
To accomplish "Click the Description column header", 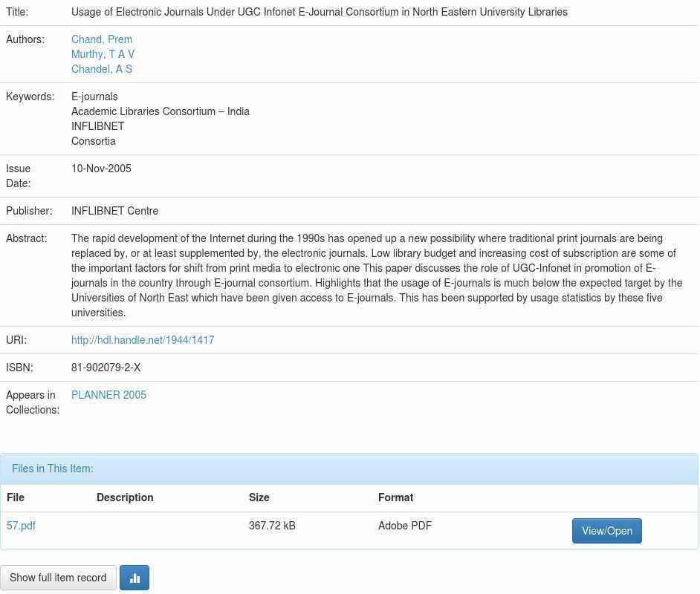I will coord(125,497).
